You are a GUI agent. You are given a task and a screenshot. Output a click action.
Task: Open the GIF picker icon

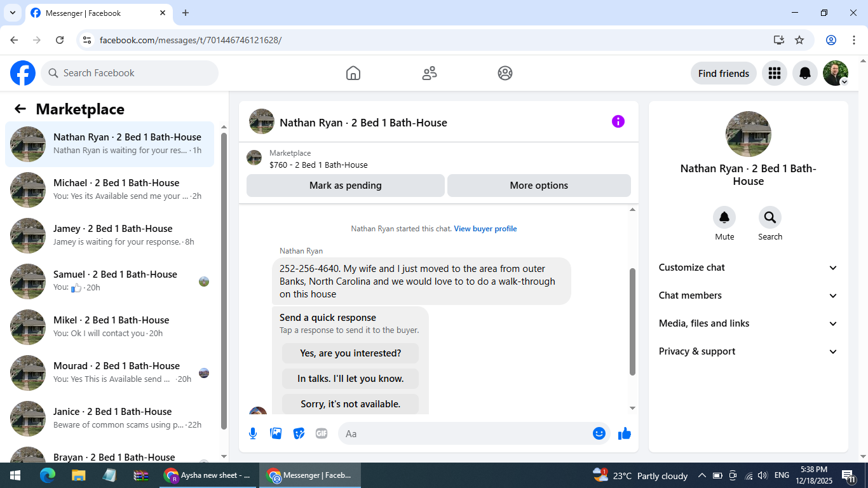click(x=322, y=433)
